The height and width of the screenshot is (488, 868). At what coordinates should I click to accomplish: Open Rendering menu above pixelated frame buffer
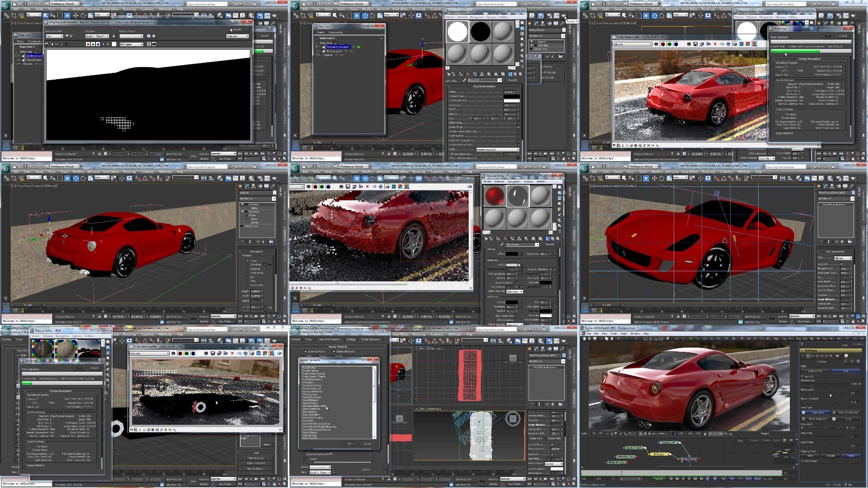click(x=419, y=172)
